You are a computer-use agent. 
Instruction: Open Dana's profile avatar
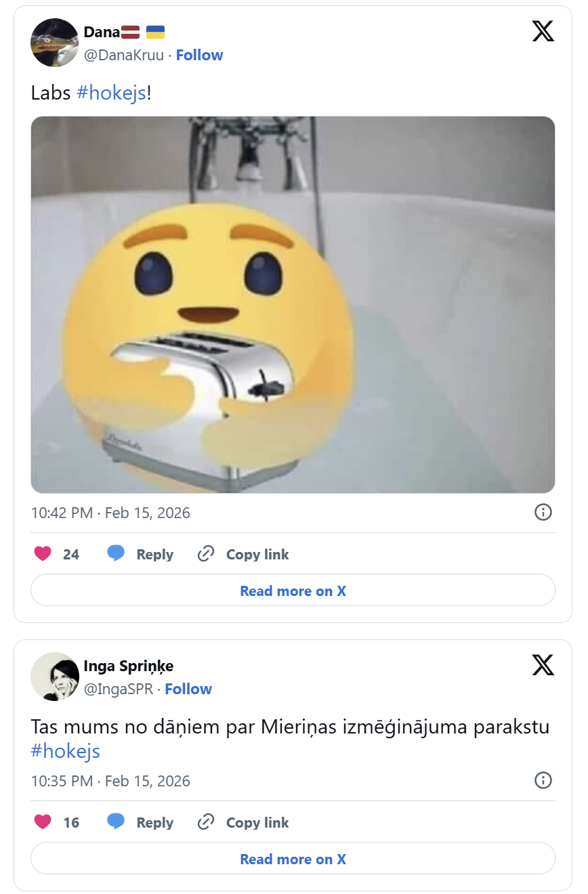click(55, 43)
